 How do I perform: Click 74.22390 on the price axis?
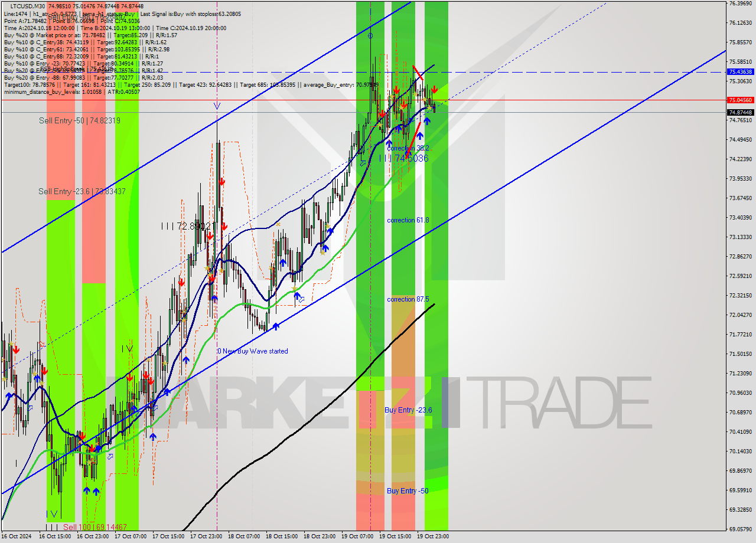[x=741, y=159]
